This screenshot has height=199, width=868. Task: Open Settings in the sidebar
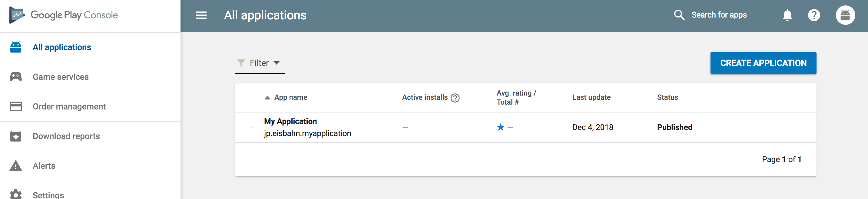tap(48, 195)
